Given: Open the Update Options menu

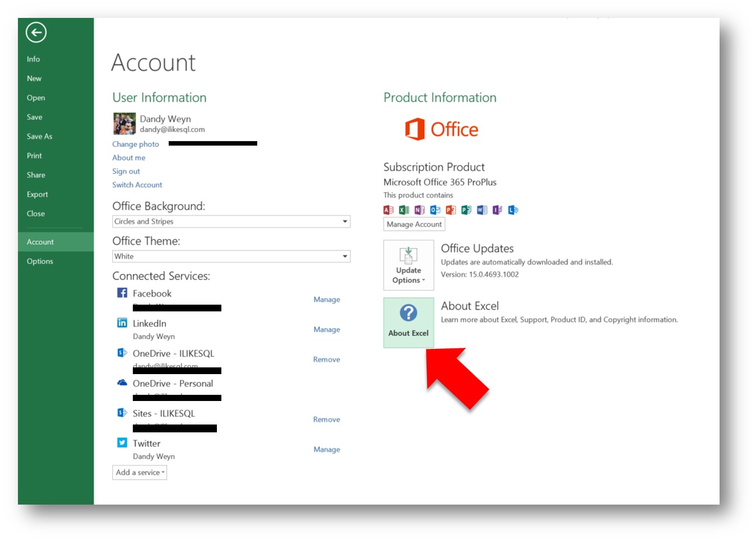Looking at the screenshot, I should click(409, 265).
